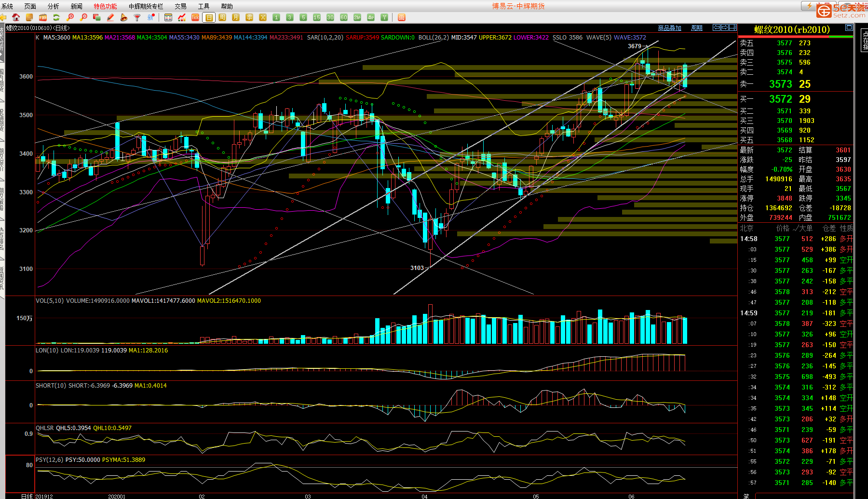Open the 分析 menu
Screen dimensions: 868x499
coord(54,6)
